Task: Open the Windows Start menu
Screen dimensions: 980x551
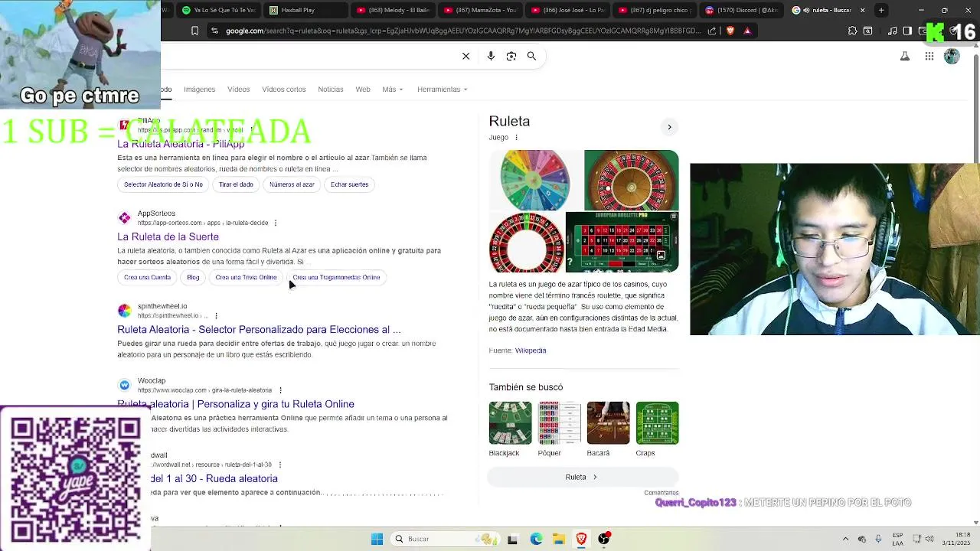Action: pyautogui.click(x=377, y=539)
